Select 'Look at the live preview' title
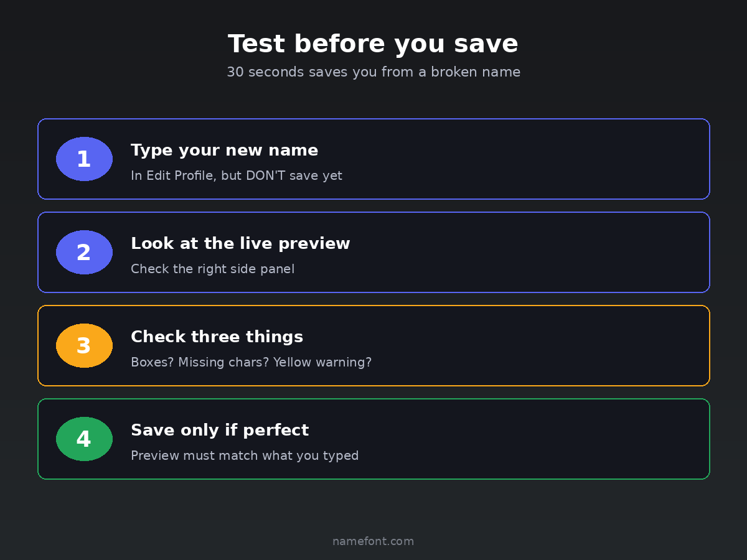The image size is (747, 560). pyautogui.click(x=240, y=244)
